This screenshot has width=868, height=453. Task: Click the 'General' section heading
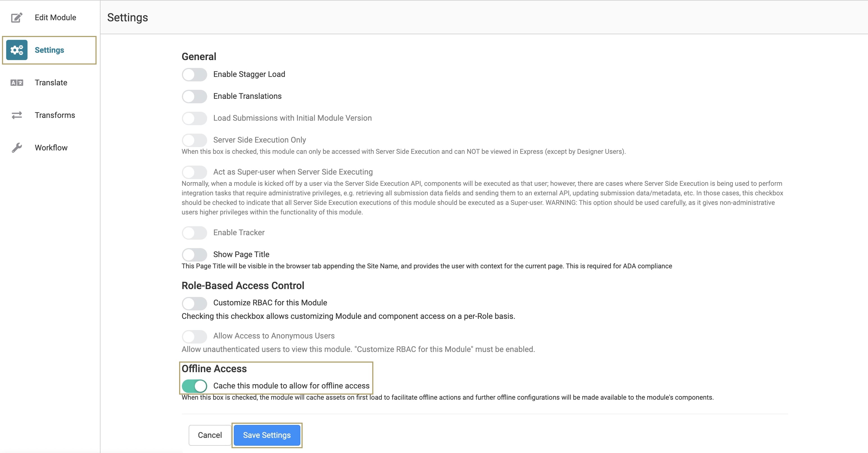coord(199,57)
